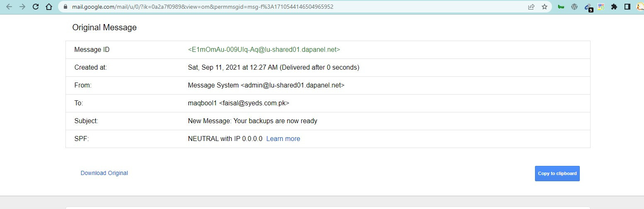Screen dimensions: 644x209
Task: Click the Copy to clipboard button
Action: (557, 174)
